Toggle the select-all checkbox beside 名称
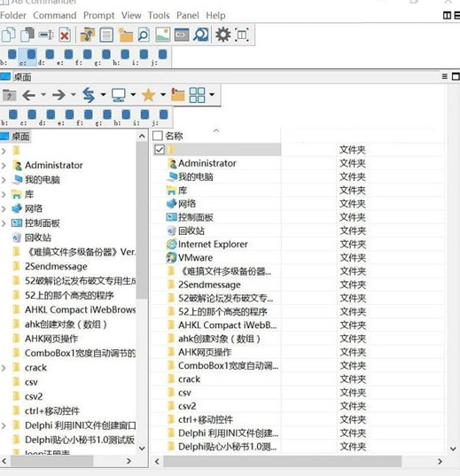The width and height of the screenshot is (460, 476). 158,136
